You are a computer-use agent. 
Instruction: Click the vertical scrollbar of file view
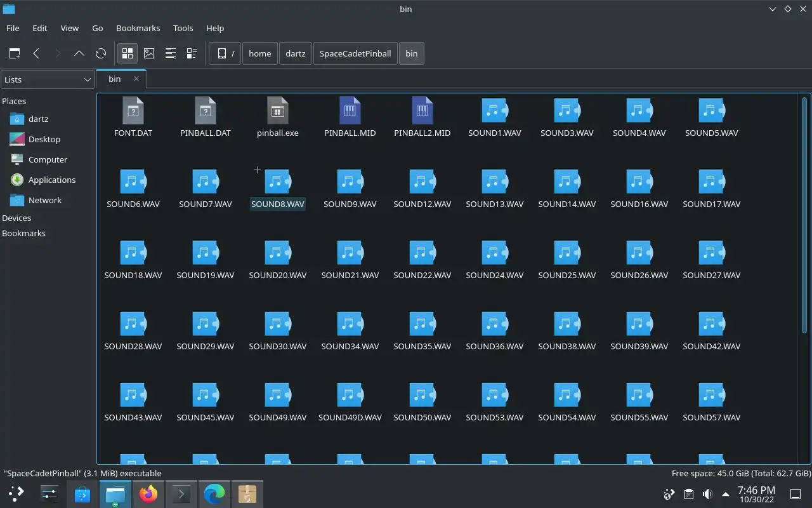(804, 216)
